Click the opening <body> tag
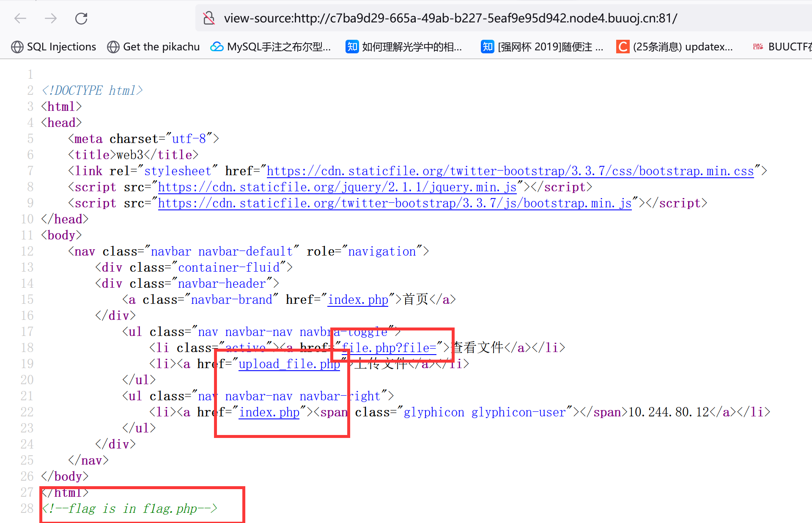 [61, 235]
